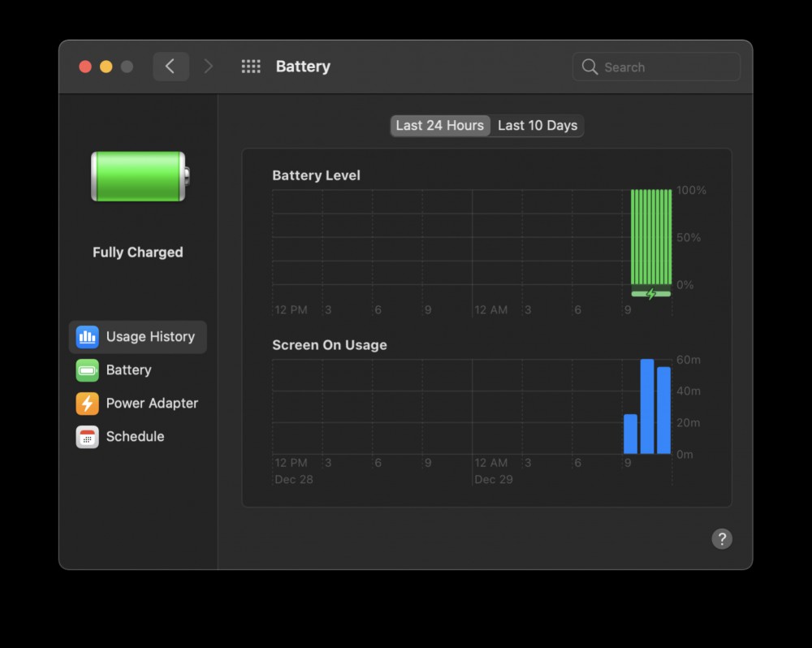This screenshot has width=812, height=648.
Task: Click the 60m axis label
Action: pos(689,360)
